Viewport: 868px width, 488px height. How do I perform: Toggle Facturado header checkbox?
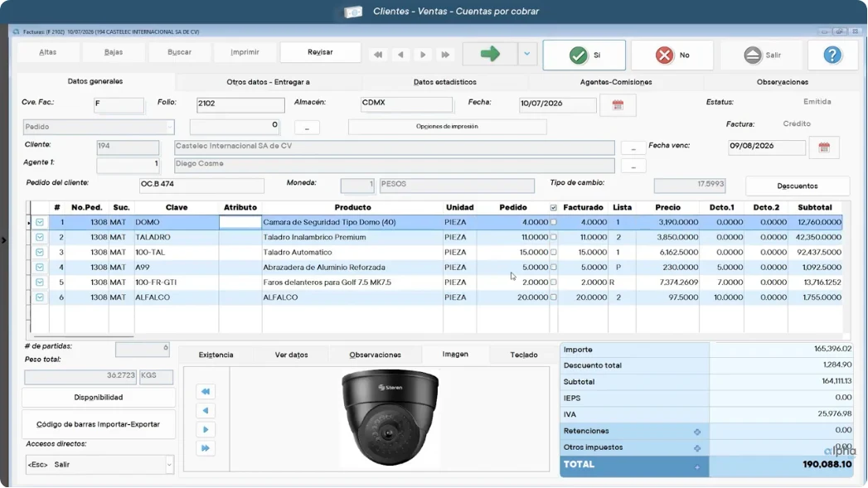553,207
